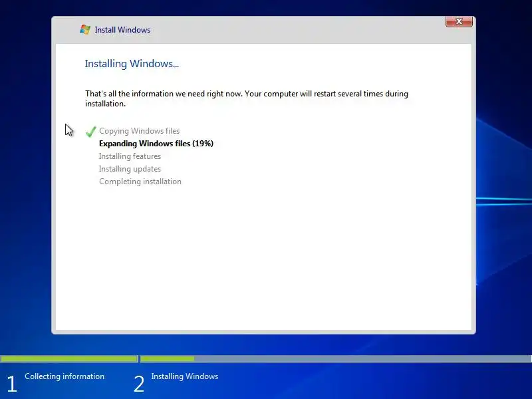532x399 pixels.
Task: Click the 'Installing updates' step
Action: pyautogui.click(x=130, y=169)
